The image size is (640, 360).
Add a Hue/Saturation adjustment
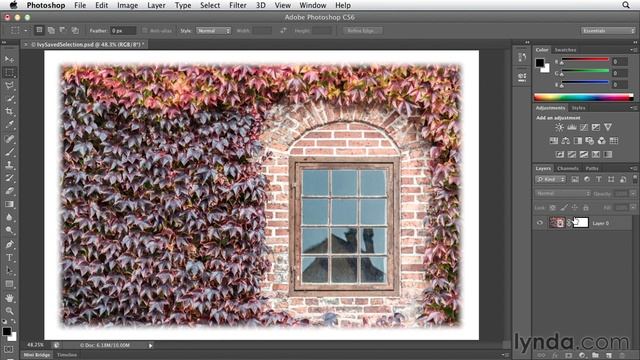coord(553,141)
